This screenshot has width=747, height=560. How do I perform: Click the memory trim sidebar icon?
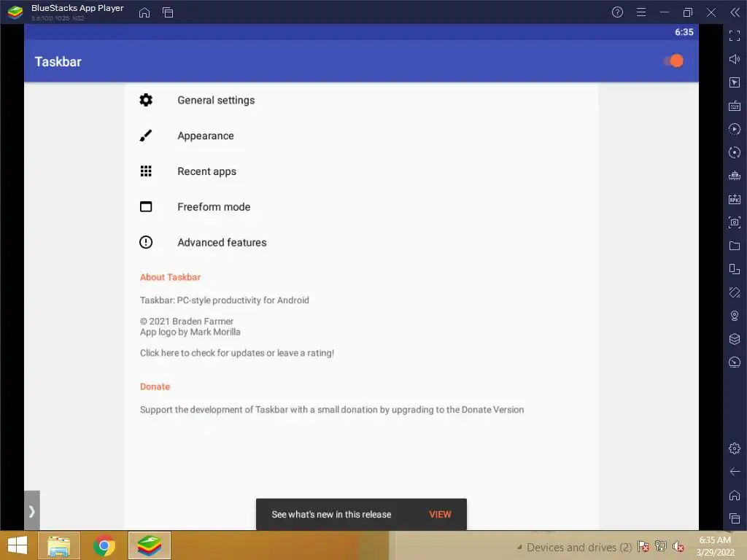pos(735,176)
